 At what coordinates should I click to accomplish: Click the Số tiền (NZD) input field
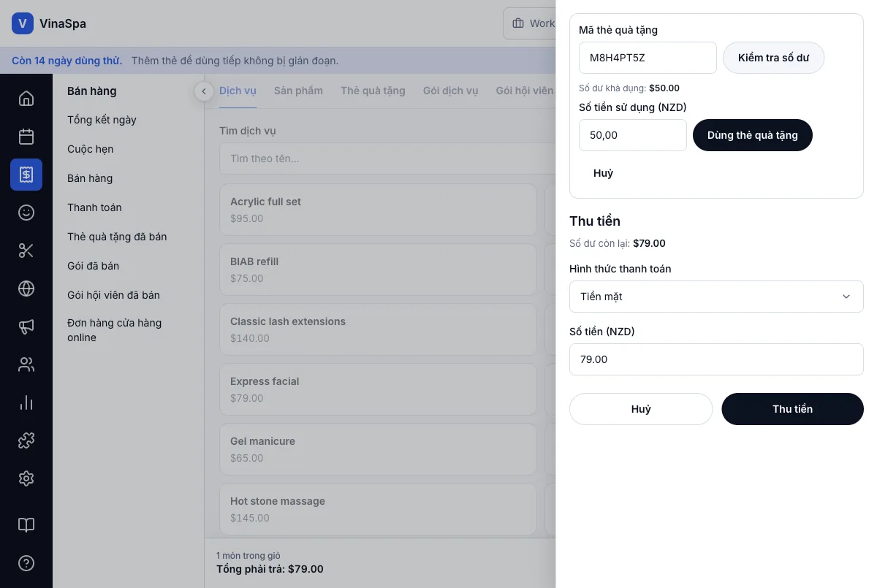point(716,359)
